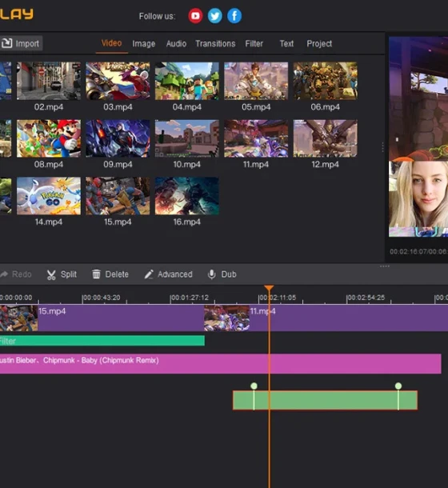Select the 16.mp4 thumbnail
The image size is (448, 488).
[186, 196]
